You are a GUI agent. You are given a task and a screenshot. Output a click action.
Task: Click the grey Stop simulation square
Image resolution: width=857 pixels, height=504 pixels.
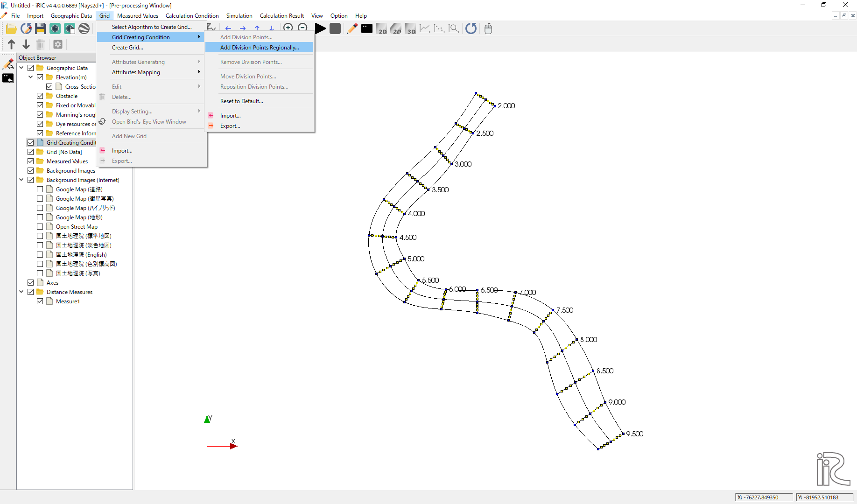coord(335,28)
